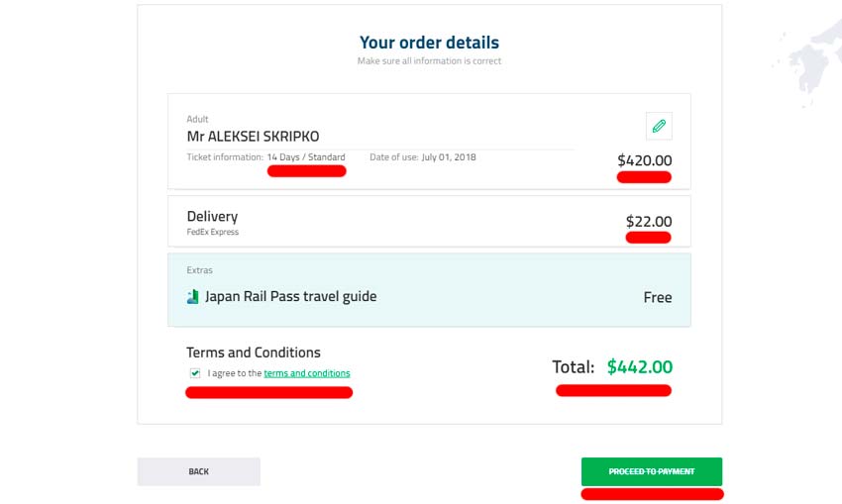Click the $22.00 delivery price
This screenshot has width=842, height=504.
pos(648,222)
